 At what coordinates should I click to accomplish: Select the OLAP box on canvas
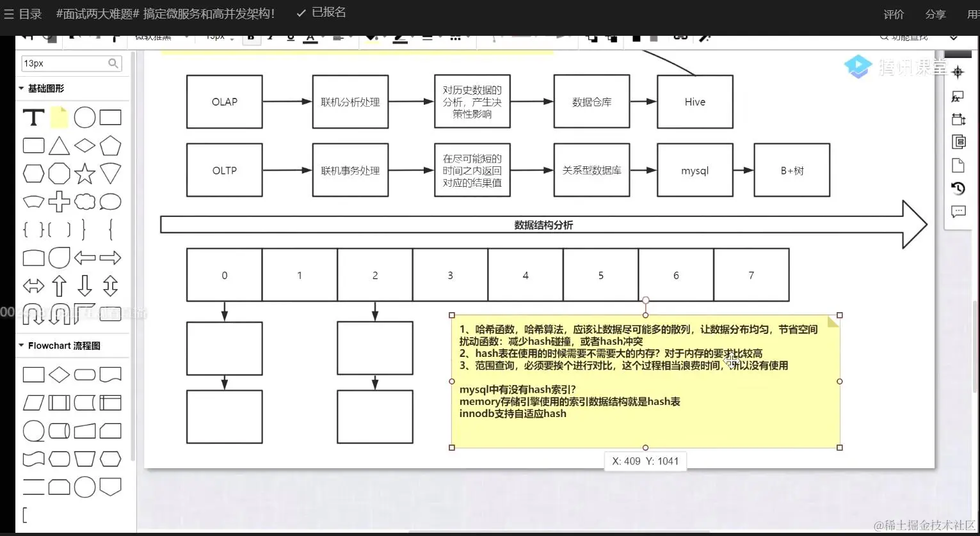click(x=224, y=102)
